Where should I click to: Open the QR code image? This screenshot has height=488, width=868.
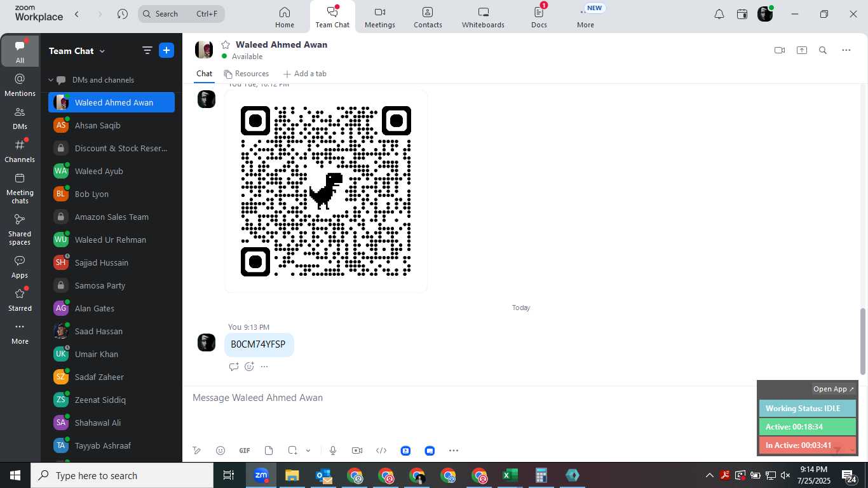click(326, 191)
